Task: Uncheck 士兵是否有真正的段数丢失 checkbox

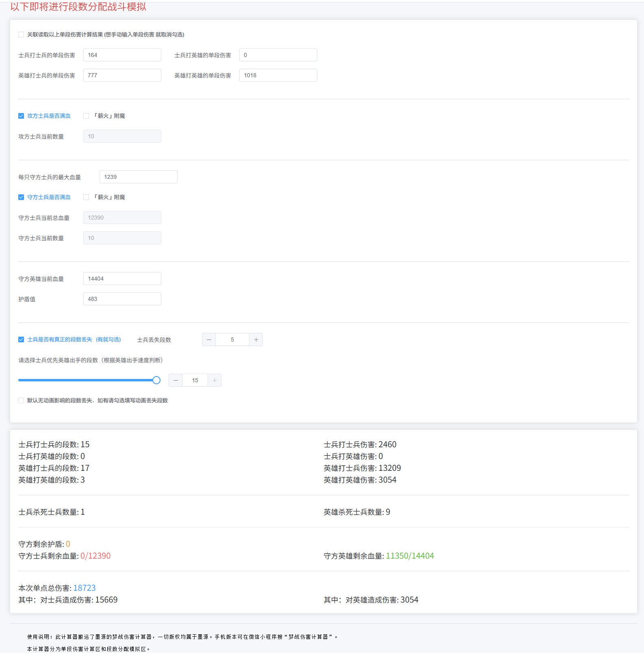Action: coord(21,340)
